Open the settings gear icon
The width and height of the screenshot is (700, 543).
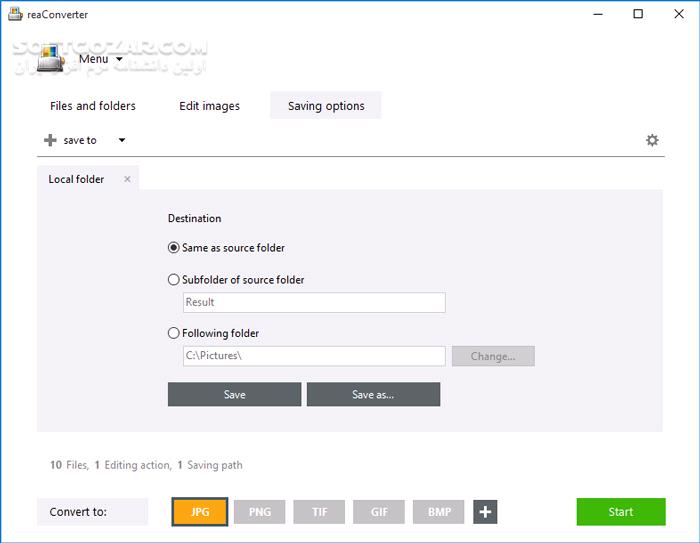(x=652, y=140)
